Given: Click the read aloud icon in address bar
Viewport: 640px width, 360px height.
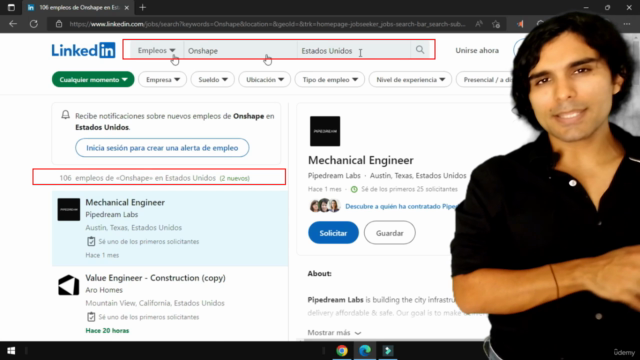Looking at the screenshot, I should click(479, 24).
